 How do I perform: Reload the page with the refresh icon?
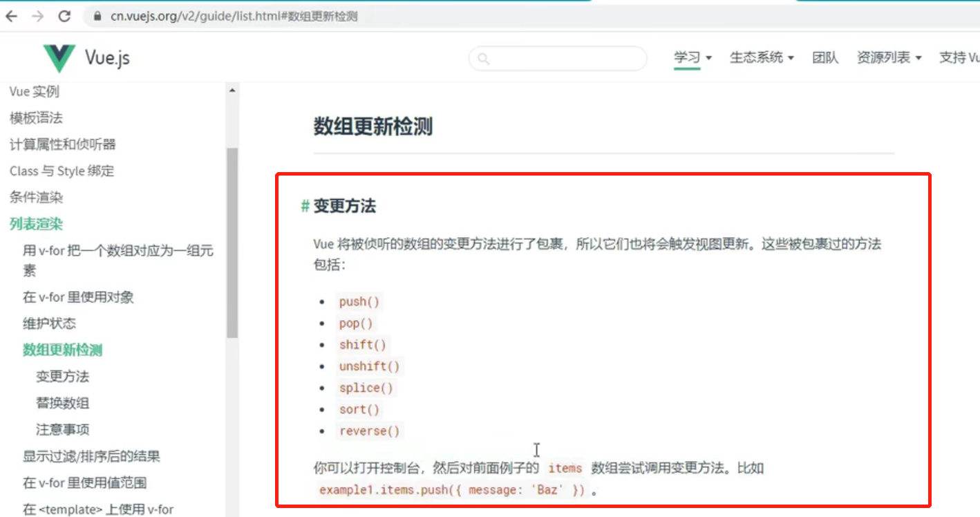(x=64, y=16)
